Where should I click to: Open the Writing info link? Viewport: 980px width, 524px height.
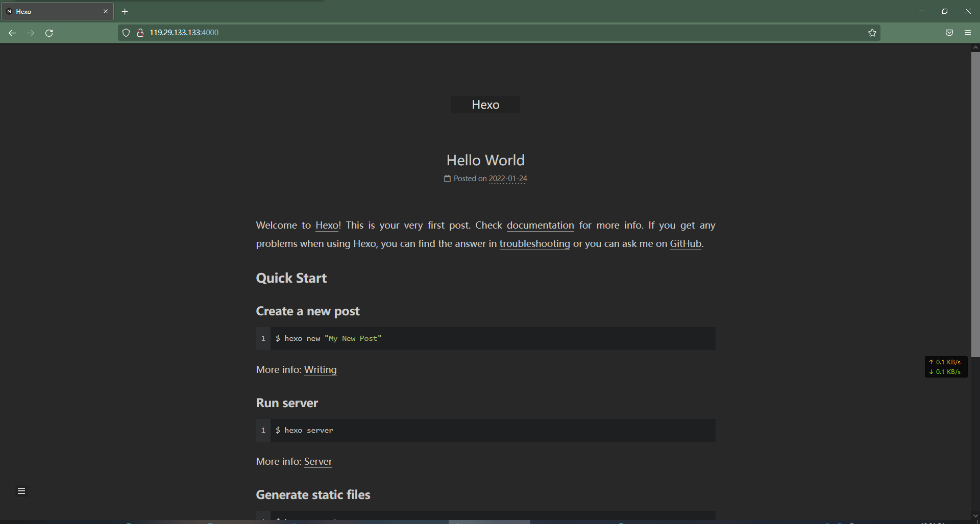click(x=320, y=369)
